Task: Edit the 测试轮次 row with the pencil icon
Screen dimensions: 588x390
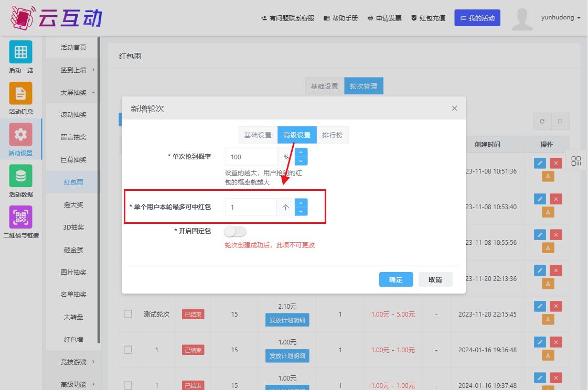Action: point(539,306)
